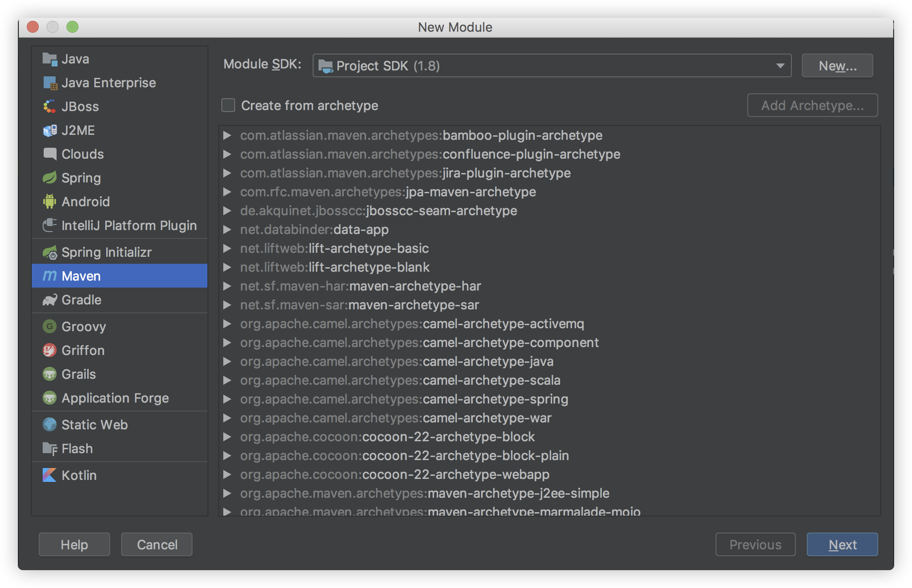This screenshot has height=588, width=912.
Task: Select camel-archetype-scala row
Action: [x=550, y=380]
